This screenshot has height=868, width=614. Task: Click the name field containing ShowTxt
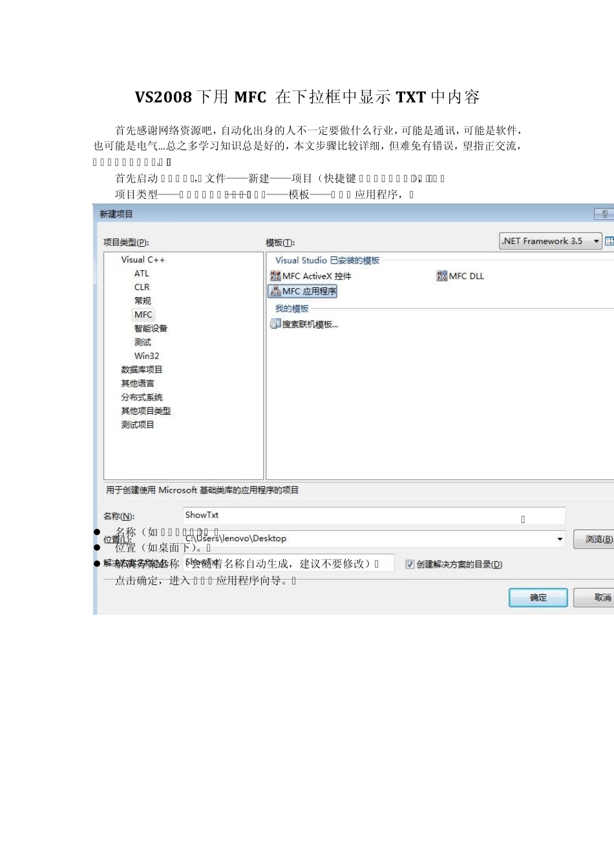click(374, 515)
